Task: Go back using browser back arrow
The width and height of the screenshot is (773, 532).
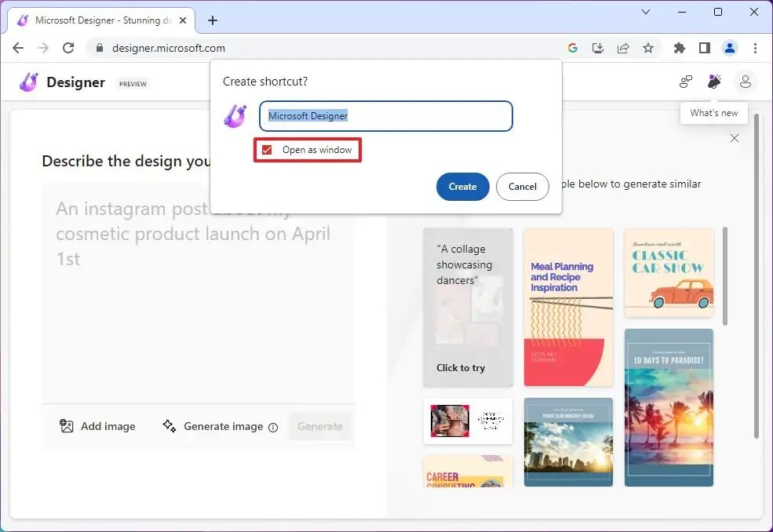Action: [x=18, y=48]
